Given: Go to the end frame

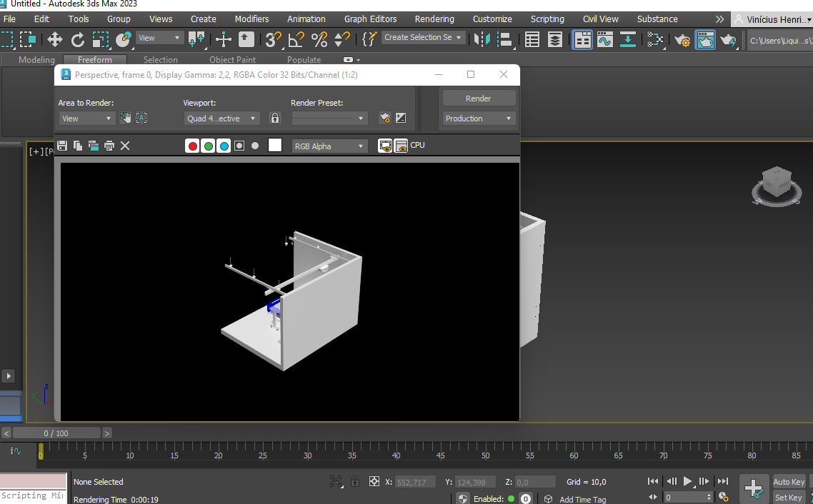Looking at the screenshot, I should 723,481.
